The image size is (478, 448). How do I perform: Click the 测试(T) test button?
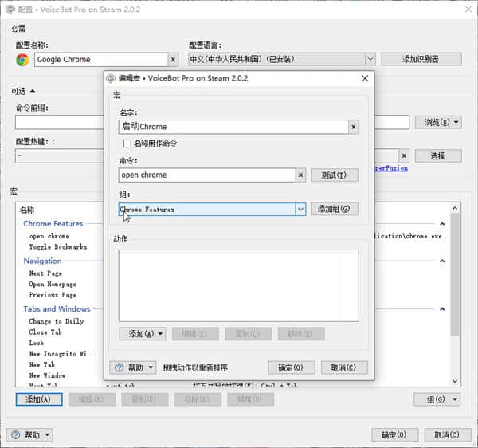[x=334, y=175]
